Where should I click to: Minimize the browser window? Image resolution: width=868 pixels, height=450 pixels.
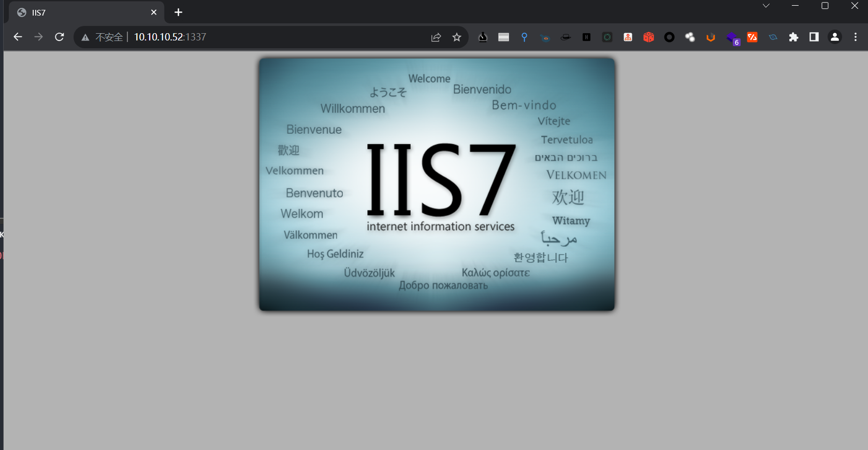pos(795,6)
